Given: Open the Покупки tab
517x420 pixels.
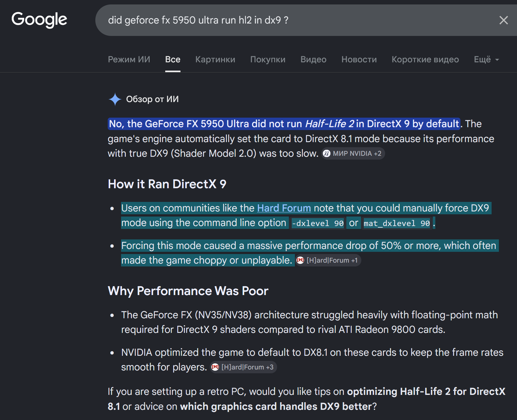Looking at the screenshot, I should [x=268, y=59].
